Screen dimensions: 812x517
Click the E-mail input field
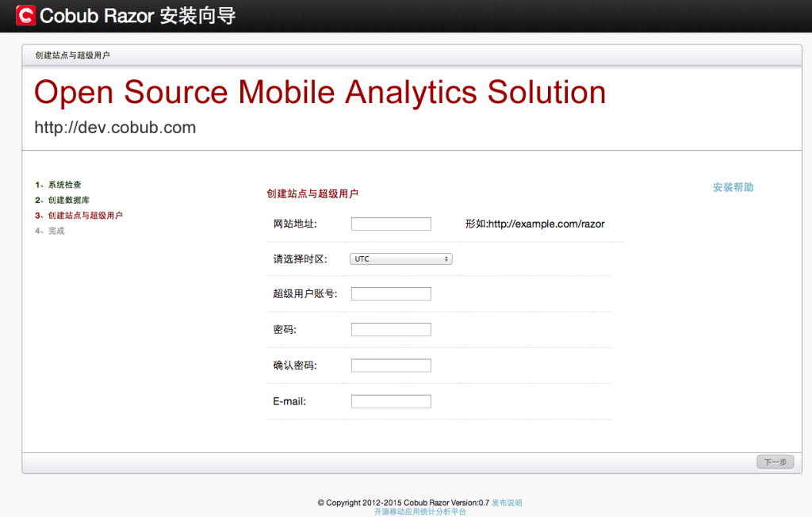click(391, 401)
